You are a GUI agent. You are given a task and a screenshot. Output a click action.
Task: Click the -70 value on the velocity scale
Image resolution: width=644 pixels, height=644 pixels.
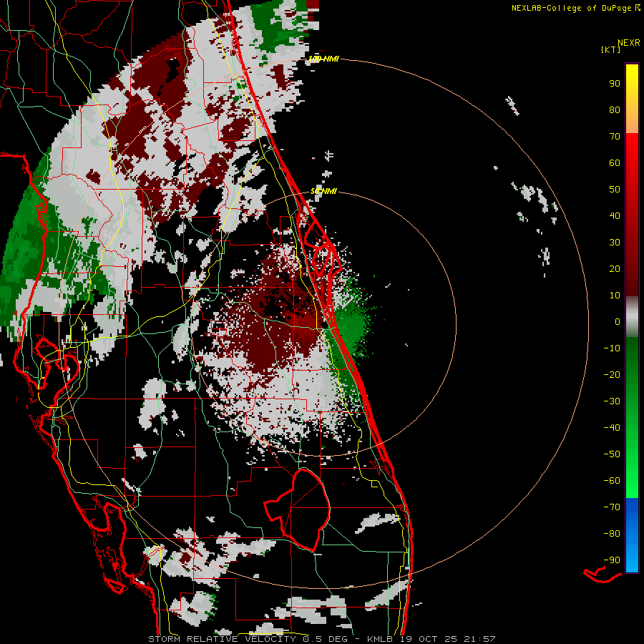pos(612,507)
